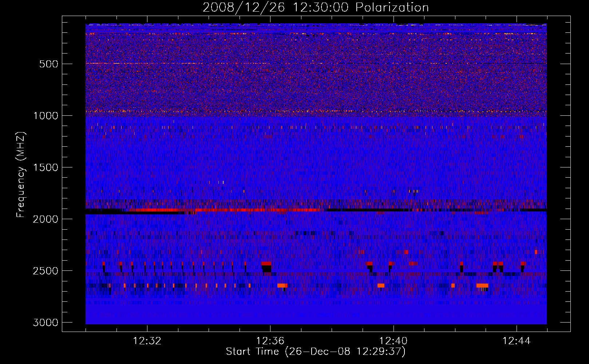Click the 3000 frequency tick label
Screen dimensions: 589x364
[x=46, y=323]
